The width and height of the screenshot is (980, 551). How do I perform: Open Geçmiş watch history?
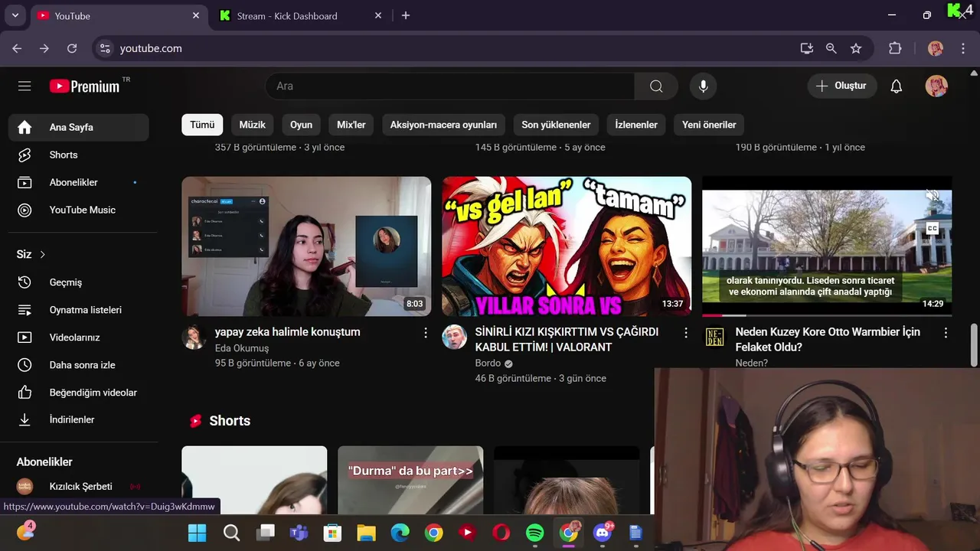click(x=79, y=282)
